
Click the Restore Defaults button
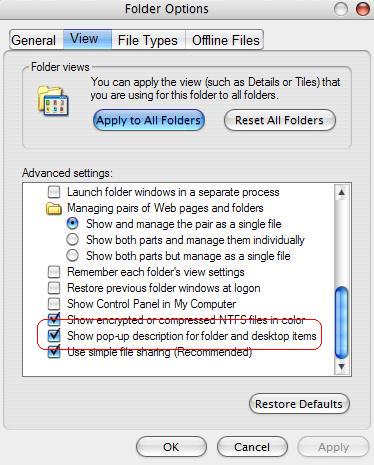point(299,404)
